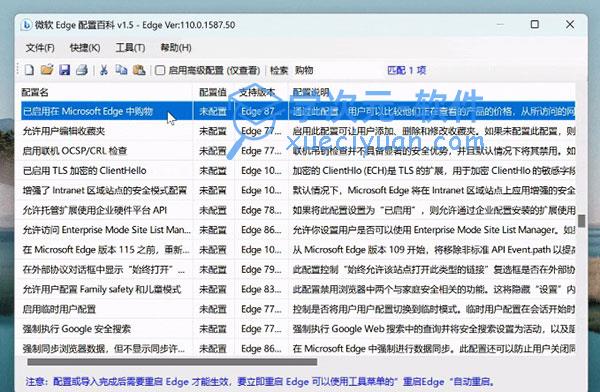Open the 帮助(H) menu
Viewport: 600px width, 392px height.
tap(176, 48)
